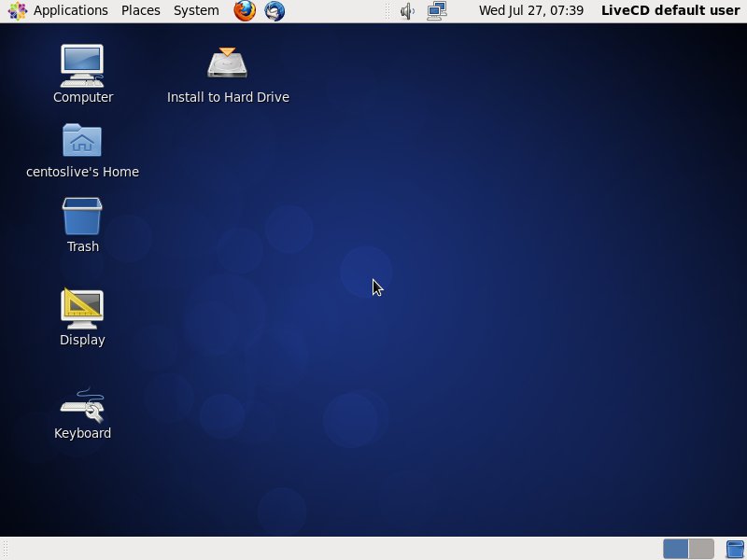747x560 pixels.
Task: Click the icon right of the workspace switcher
Action: [735, 549]
